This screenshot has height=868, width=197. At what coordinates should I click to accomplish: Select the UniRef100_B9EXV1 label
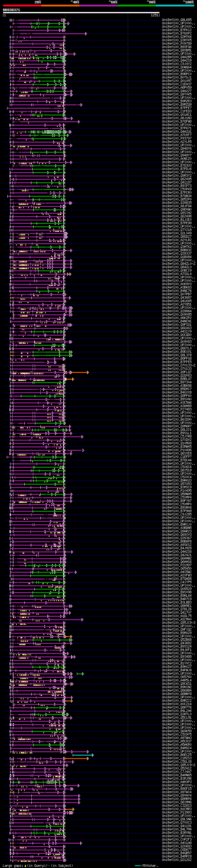point(177,352)
